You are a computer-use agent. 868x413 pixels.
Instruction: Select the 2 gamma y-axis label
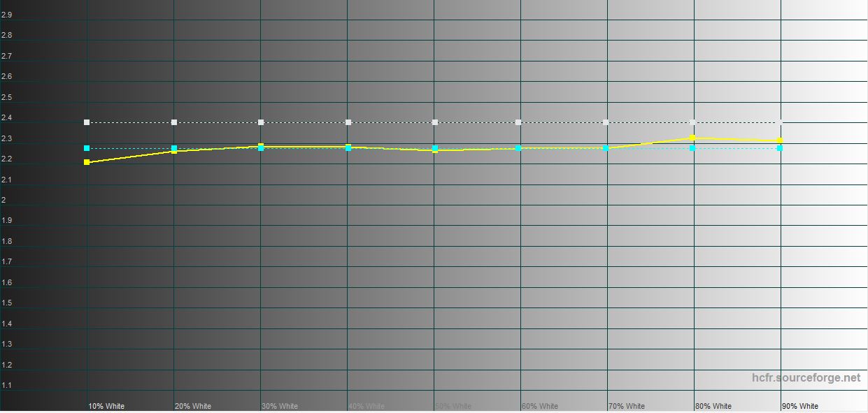coord(4,200)
